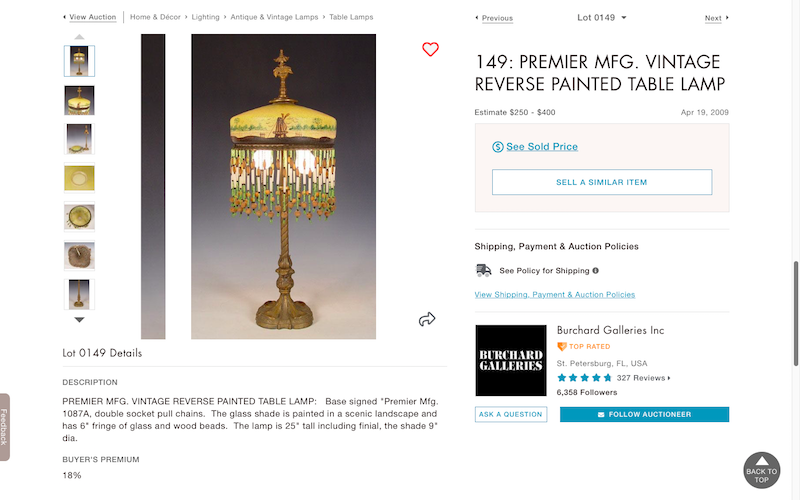Click Back to Top round button
The width and height of the screenshot is (800, 500).
(x=761, y=470)
